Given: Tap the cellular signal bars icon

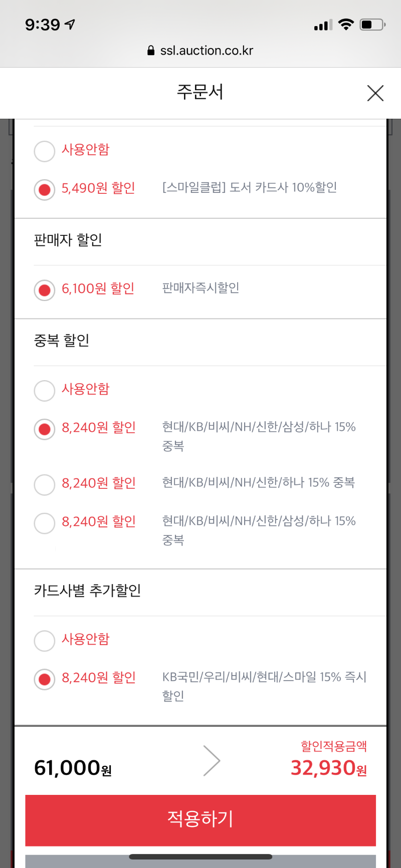Looking at the screenshot, I should (x=323, y=25).
